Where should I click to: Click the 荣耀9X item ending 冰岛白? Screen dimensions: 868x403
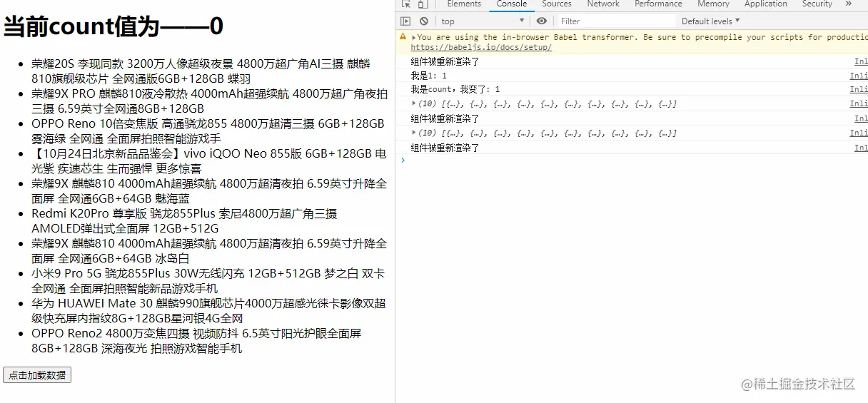point(209,250)
